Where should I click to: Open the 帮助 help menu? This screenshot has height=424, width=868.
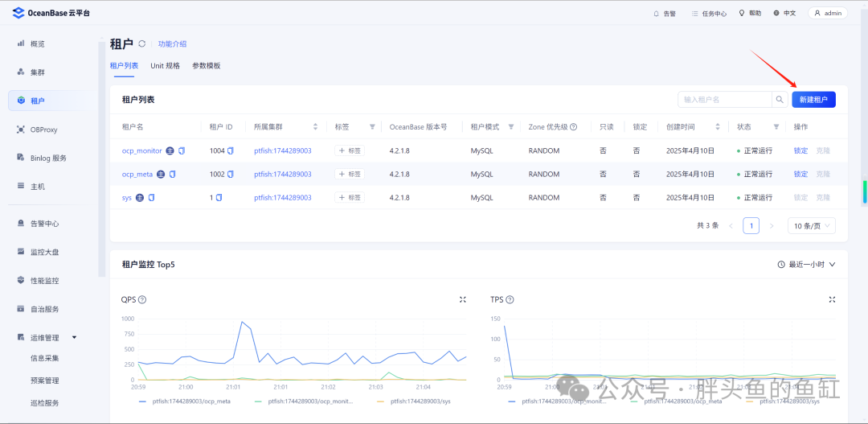750,14
